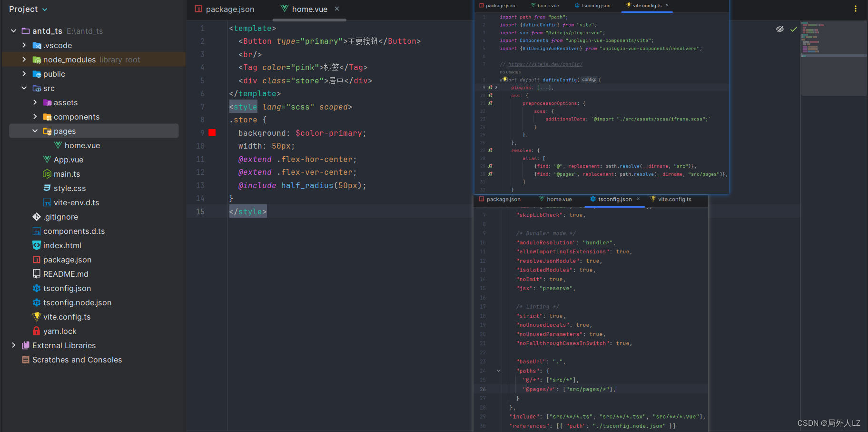The width and height of the screenshot is (868, 432).
Task: Expand the node_modules folder chevron
Action: click(x=24, y=60)
